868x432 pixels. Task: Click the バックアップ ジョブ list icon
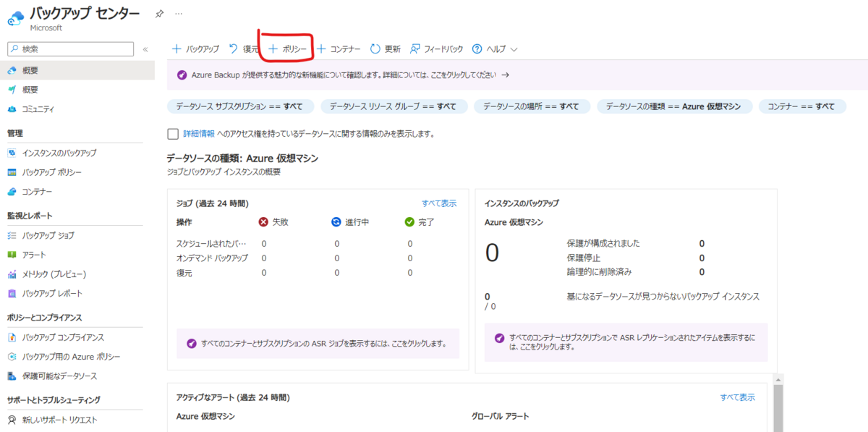[x=12, y=235]
